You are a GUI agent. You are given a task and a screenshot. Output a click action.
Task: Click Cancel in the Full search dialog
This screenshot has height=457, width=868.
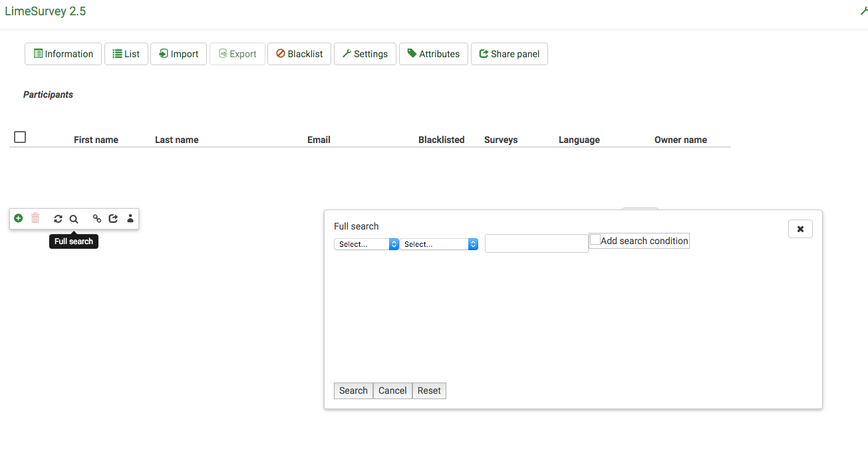point(392,390)
